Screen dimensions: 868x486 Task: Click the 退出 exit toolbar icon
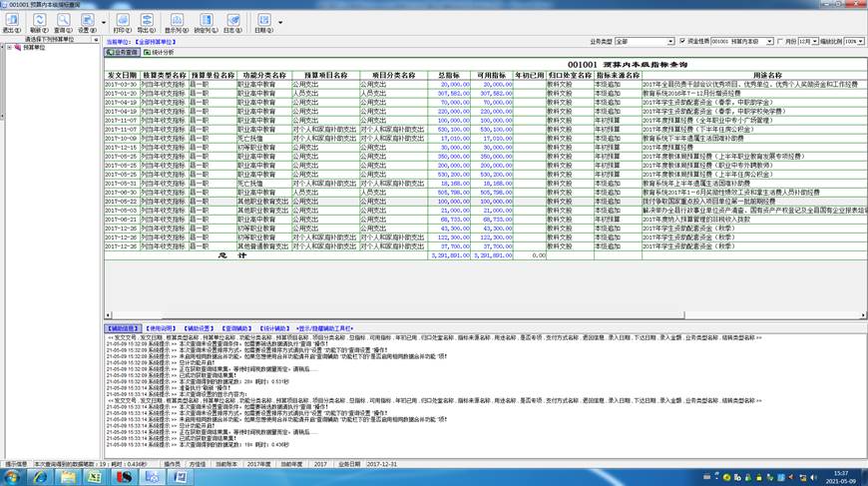12,23
